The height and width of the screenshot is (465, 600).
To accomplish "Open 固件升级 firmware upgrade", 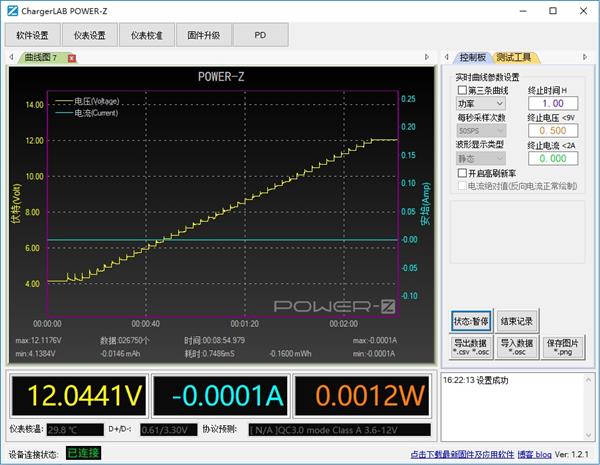I will pos(204,35).
